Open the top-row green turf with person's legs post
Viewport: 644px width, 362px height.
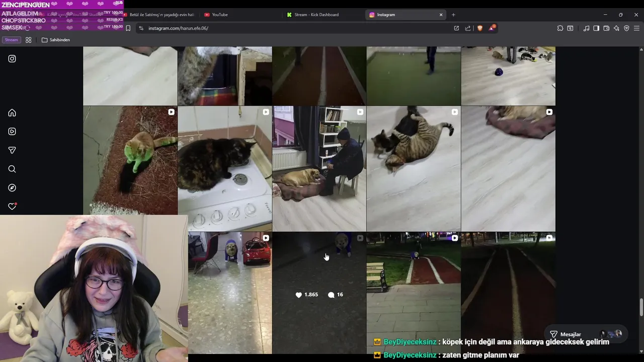[414, 76]
